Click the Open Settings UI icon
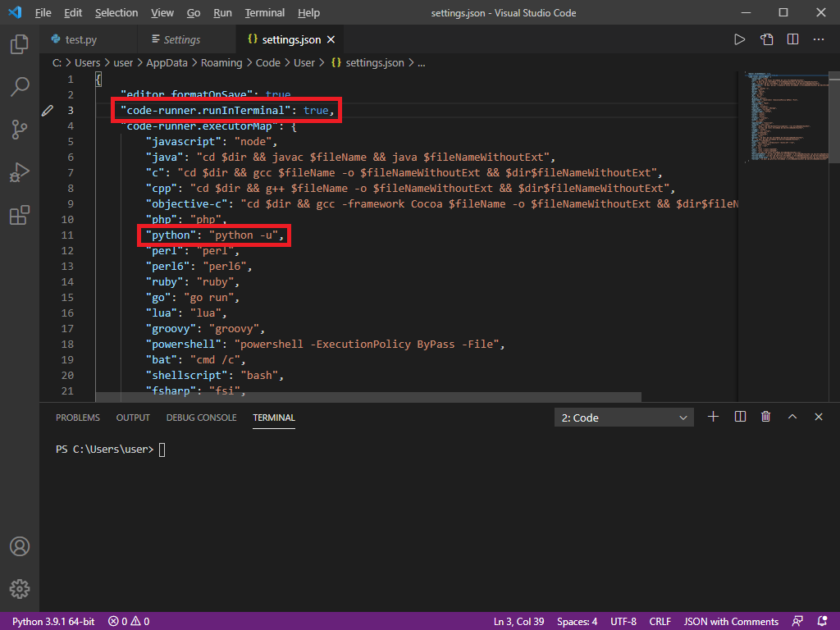 767,39
